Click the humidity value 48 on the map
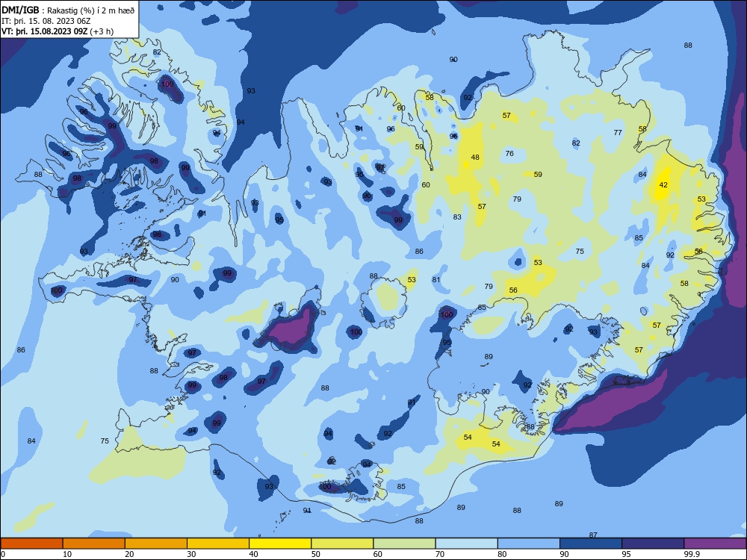 [475, 157]
